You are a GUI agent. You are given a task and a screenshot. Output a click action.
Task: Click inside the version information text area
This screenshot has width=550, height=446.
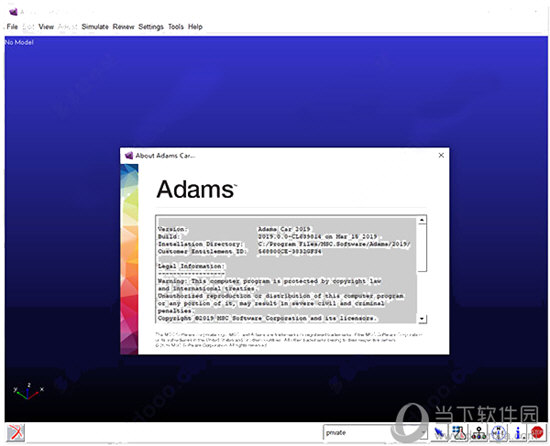[x=287, y=269]
